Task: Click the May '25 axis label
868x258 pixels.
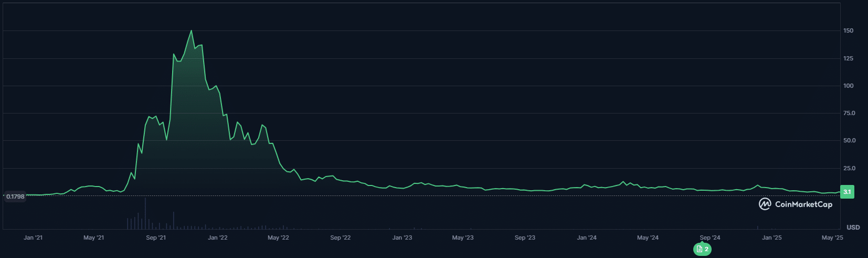Action: pyautogui.click(x=832, y=238)
